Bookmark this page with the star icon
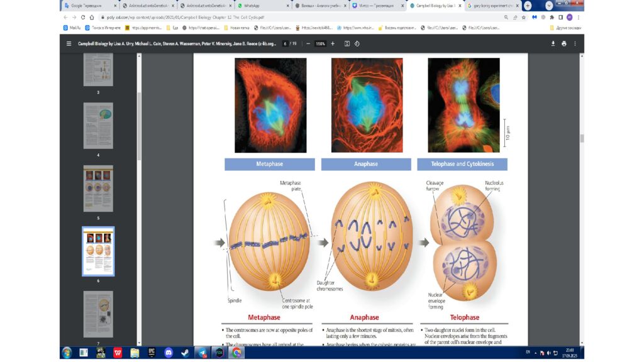 coord(525,18)
